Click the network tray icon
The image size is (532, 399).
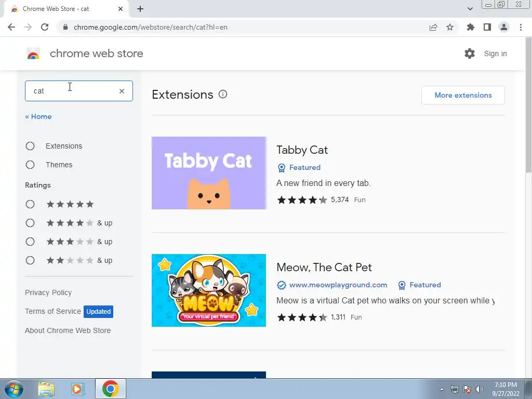pos(454,389)
